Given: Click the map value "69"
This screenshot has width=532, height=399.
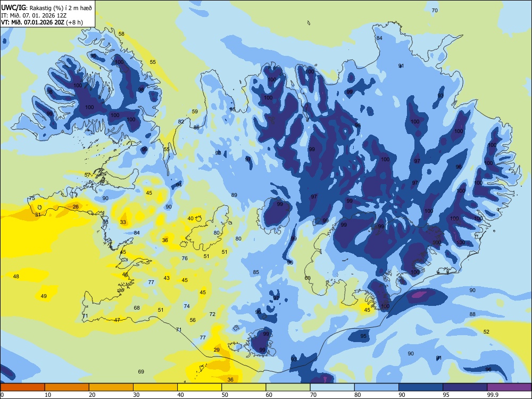Looking at the screenshot, I should pyautogui.click(x=141, y=372).
